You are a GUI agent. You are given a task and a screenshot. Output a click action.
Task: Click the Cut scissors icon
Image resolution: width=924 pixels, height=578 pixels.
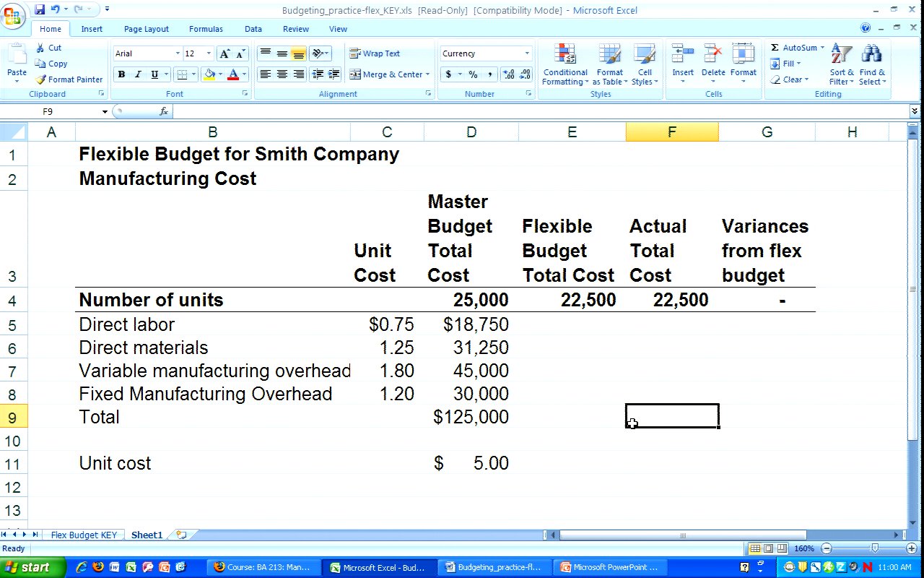(40, 48)
